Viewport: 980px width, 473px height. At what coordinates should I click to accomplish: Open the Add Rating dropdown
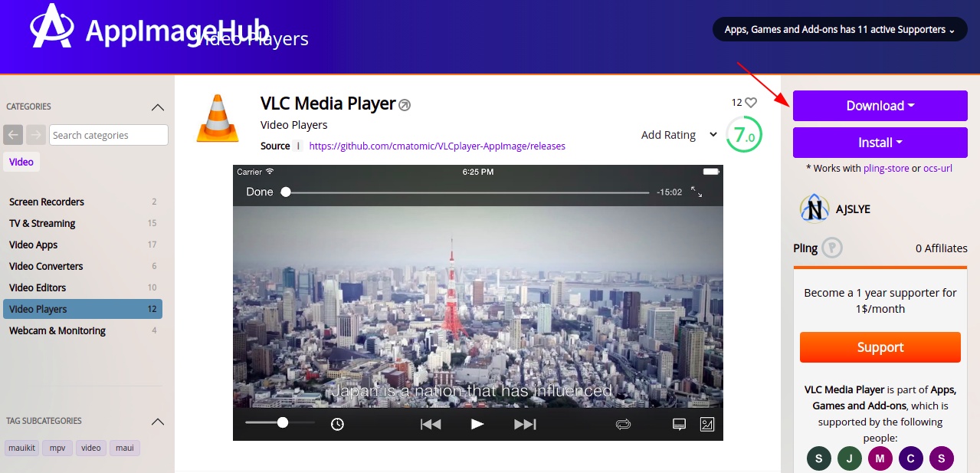click(x=679, y=135)
